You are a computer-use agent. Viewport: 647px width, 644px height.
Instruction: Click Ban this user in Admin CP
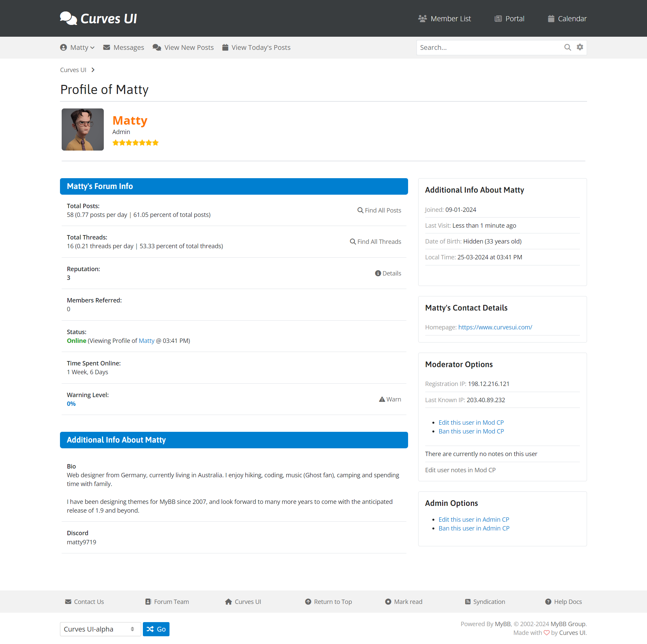pos(474,528)
